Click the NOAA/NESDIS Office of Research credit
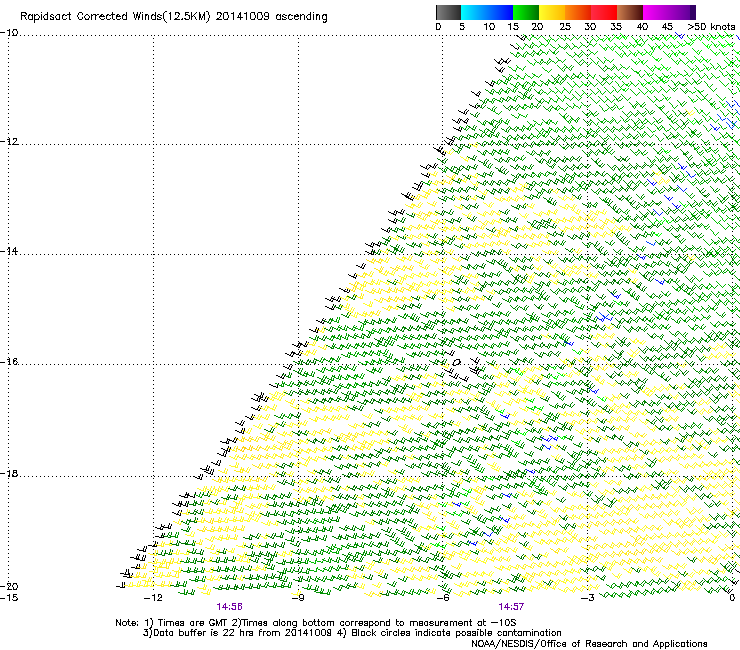Viewport: 740px width, 650px height. pyautogui.click(x=589, y=644)
